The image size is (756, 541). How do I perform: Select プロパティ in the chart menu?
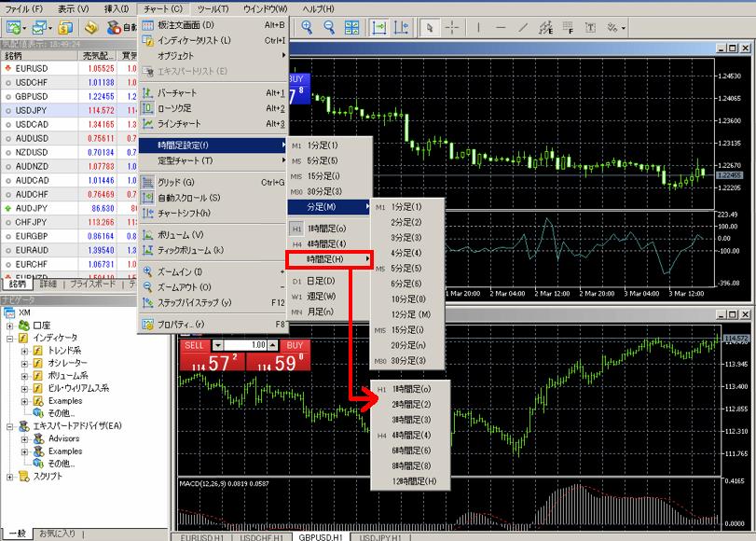(214, 325)
